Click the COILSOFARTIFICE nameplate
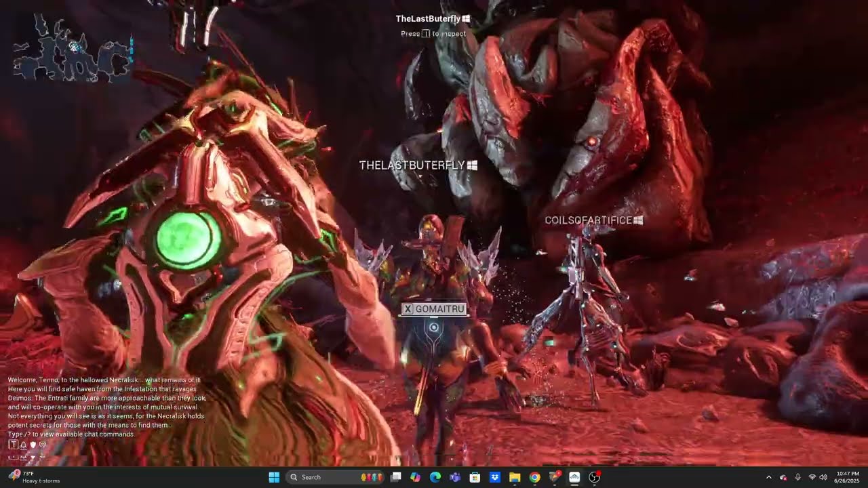Viewport: 868px width, 488px height. tap(594, 220)
